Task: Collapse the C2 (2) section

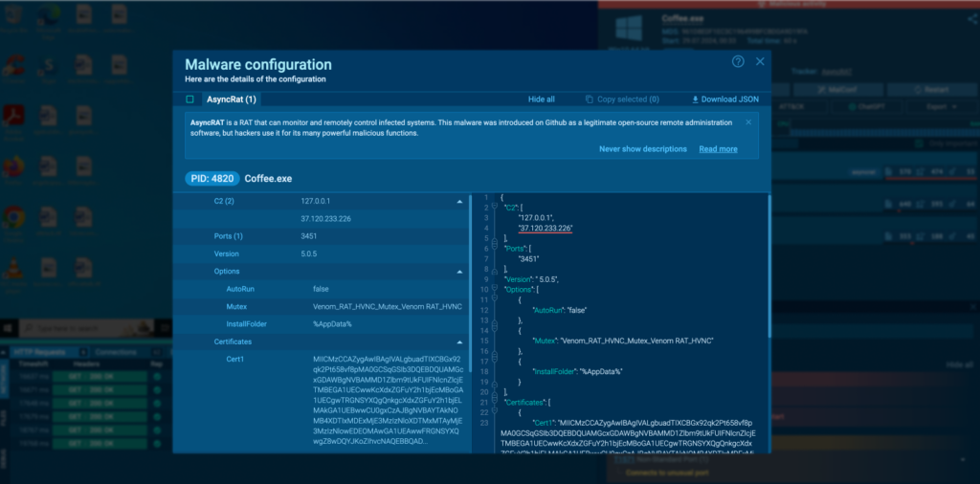Action: pyautogui.click(x=460, y=202)
